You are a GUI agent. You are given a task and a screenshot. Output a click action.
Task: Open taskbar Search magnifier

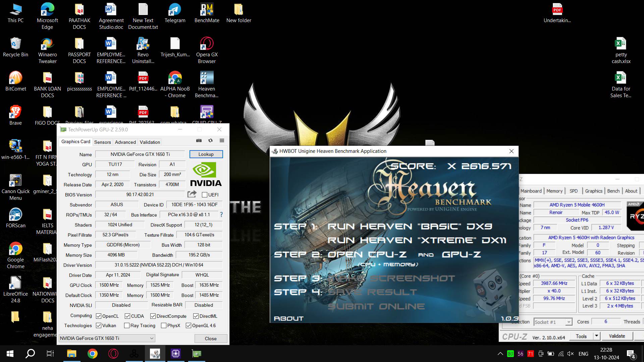30,354
